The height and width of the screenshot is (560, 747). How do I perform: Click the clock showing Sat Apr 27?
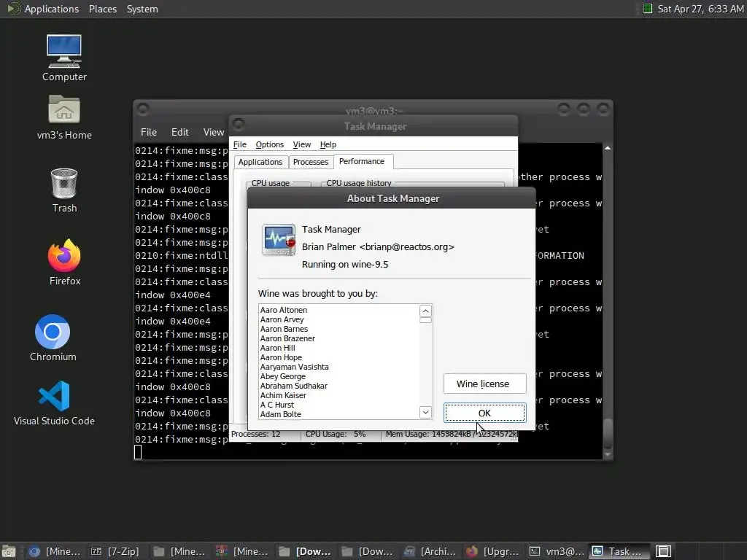[x=700, y=9]
